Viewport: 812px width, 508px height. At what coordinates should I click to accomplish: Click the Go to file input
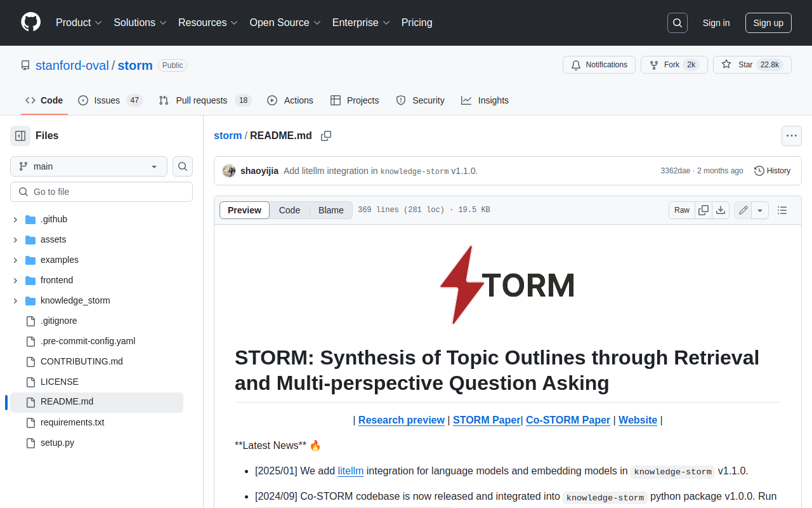pyautogui.click(x=101, y=192)
